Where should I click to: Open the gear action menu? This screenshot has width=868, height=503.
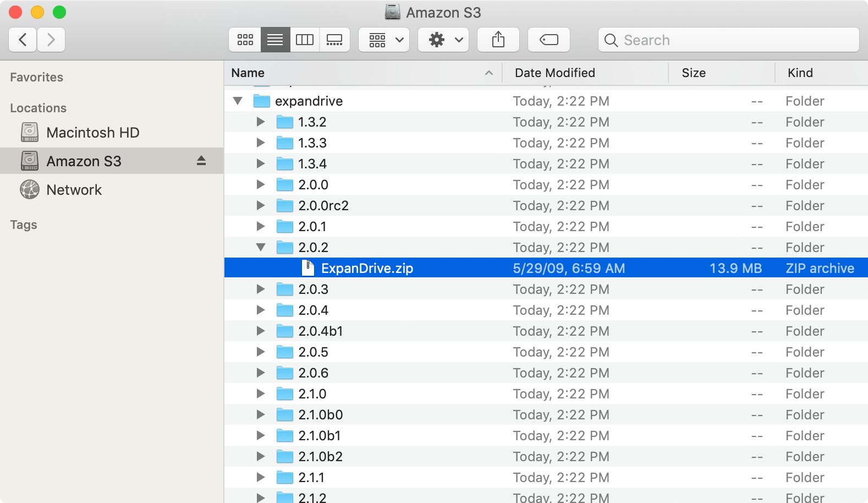[x=443, y=40]
